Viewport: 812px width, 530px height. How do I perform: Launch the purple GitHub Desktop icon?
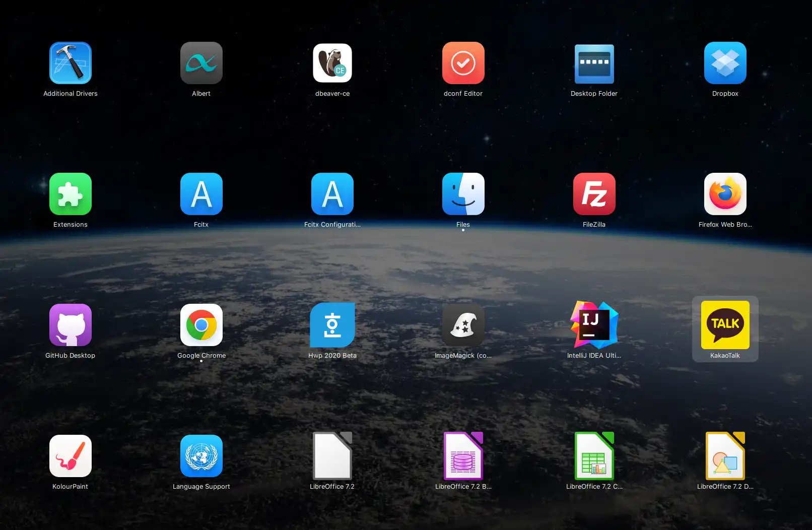pyautogui.click(x=71, y=325)
